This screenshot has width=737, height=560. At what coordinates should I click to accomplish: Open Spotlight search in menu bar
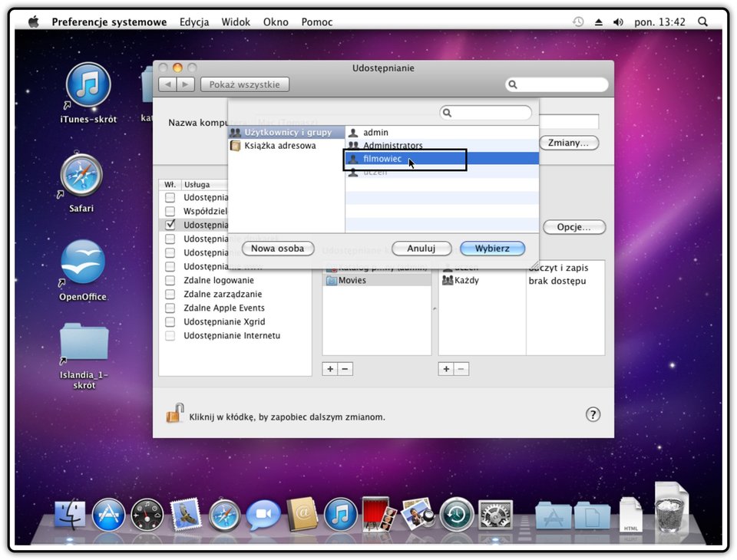702,21
